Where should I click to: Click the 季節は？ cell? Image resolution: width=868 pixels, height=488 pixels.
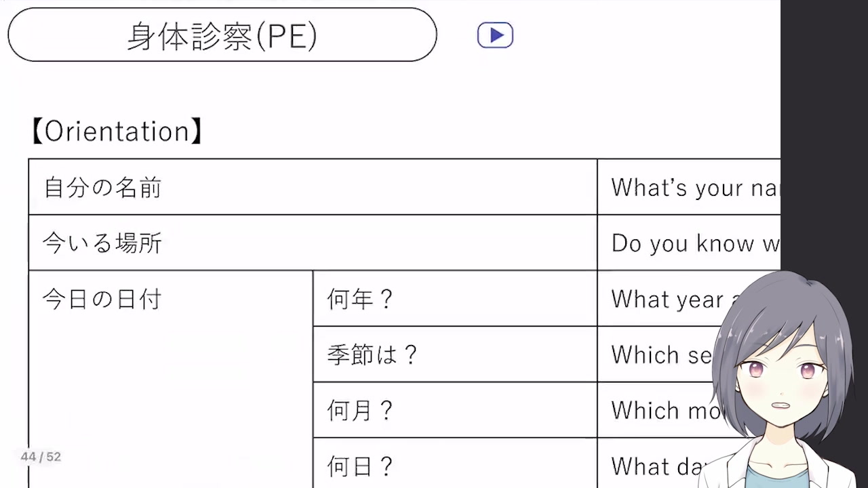coord(454,354)
